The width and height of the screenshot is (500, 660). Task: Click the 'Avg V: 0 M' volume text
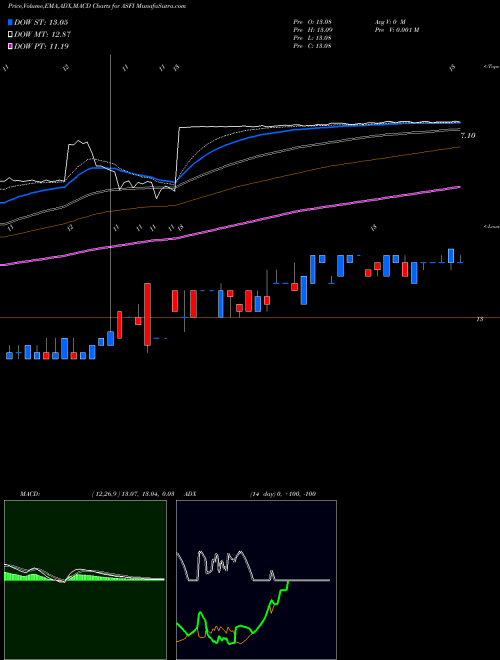point(389,21)
